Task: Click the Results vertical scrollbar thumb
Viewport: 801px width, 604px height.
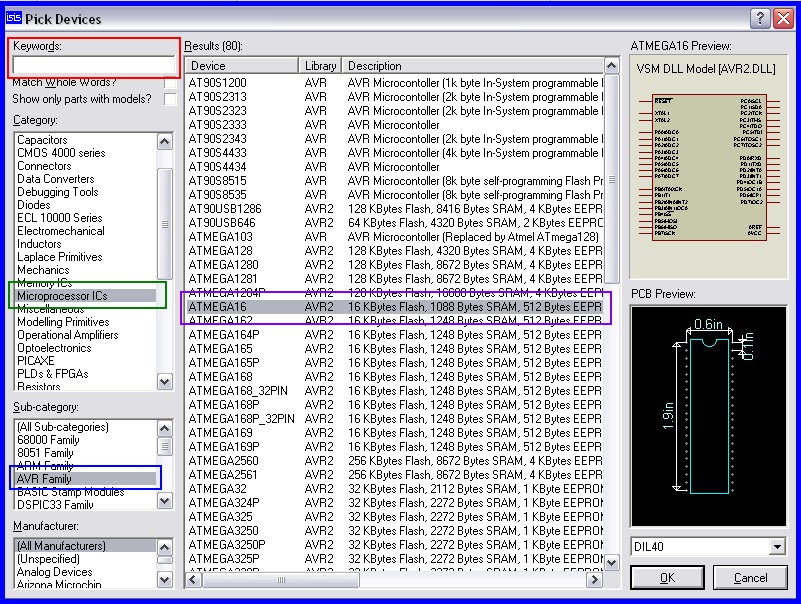Action: (x=611, y=179)
